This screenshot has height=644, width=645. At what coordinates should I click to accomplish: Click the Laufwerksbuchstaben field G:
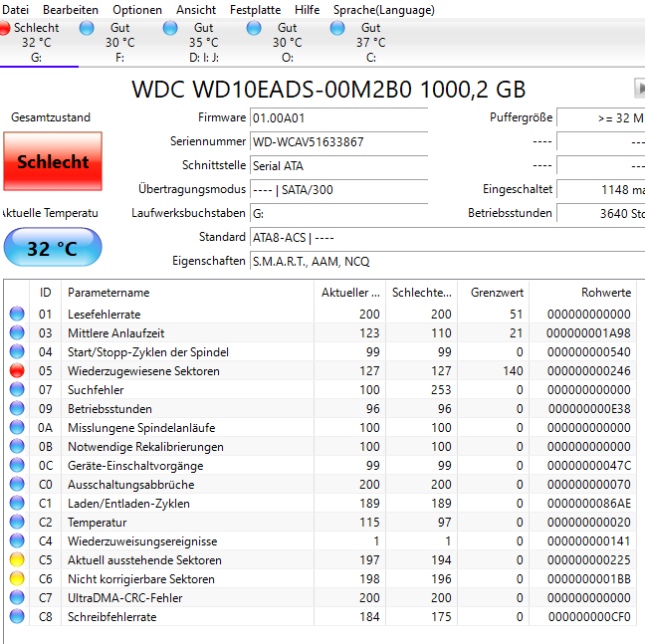coord(338,213)
